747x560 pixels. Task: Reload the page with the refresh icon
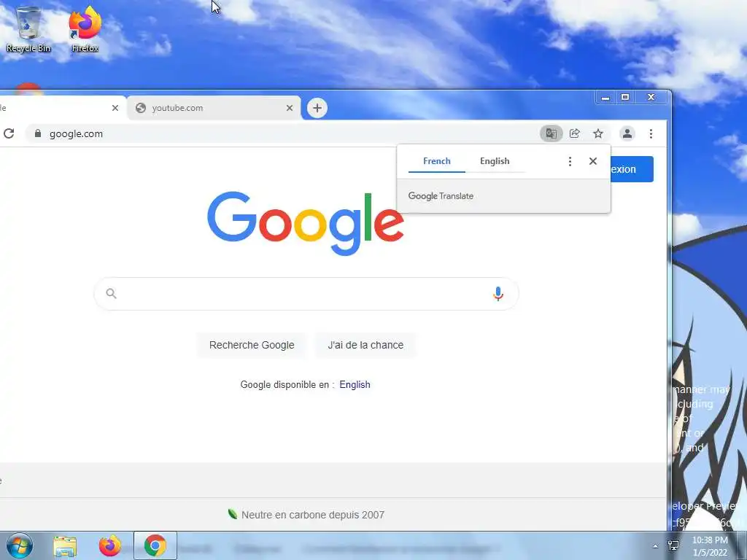point(9,134)
